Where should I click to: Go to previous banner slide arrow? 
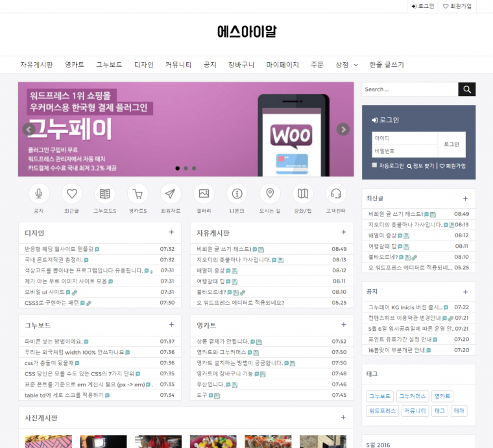tap(29, 129)
